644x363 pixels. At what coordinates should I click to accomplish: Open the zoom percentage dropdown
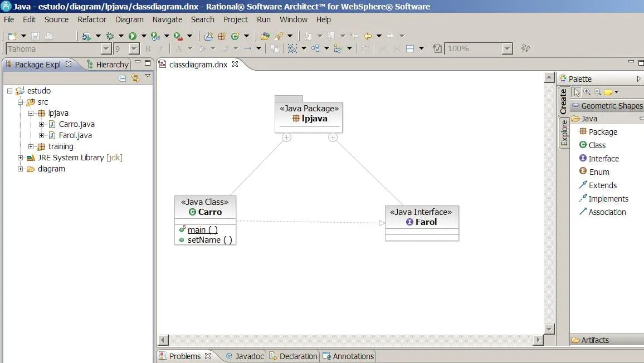506,49
